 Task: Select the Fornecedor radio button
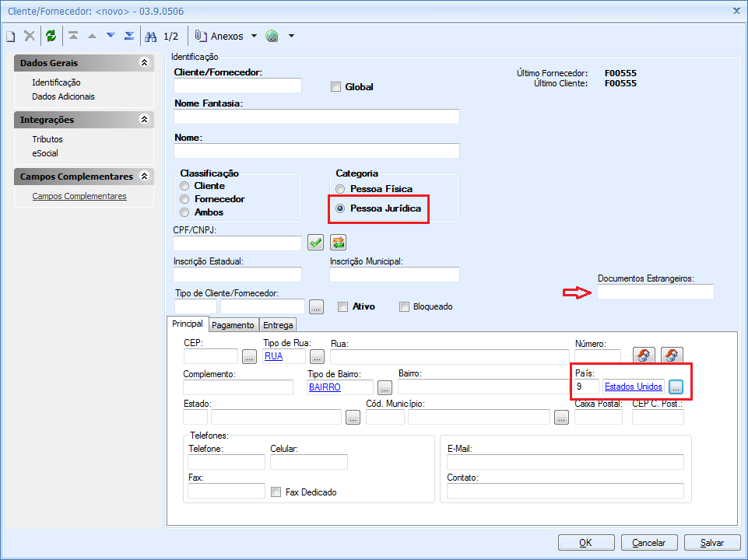[184, 199]
